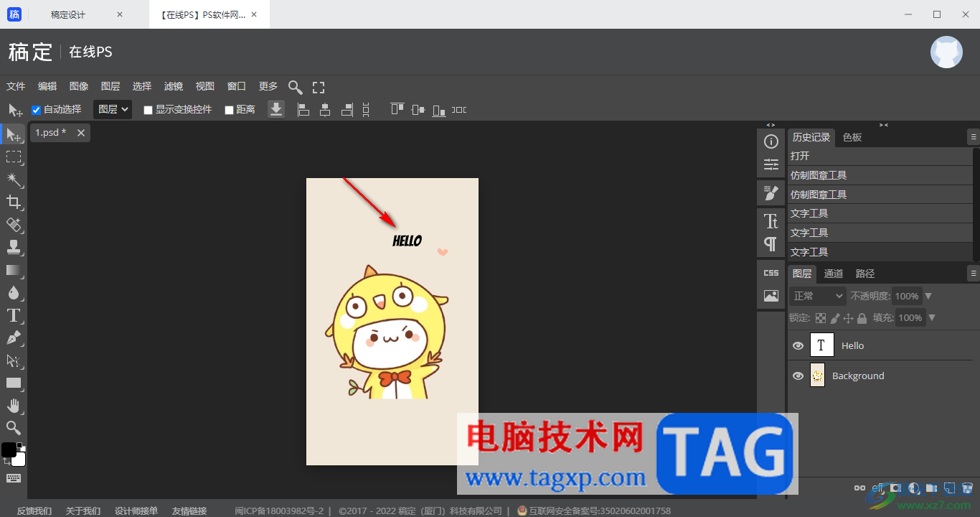Image resolution: width=980 pixels, height=517 pixels.
Task: Enable the 显示变换控件 checkbox
Action: point(149,110)
